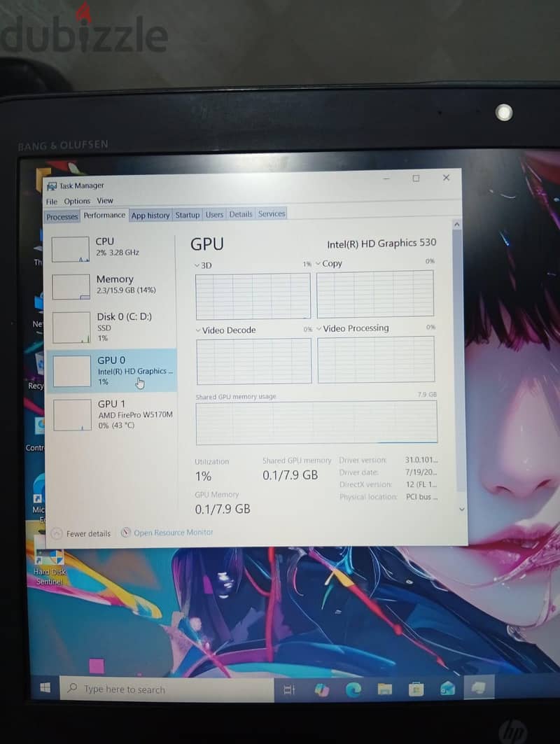Launch Microsoft Edge from taskbar
This screenshot has height=744, width=560.
(x=353, y=689)
